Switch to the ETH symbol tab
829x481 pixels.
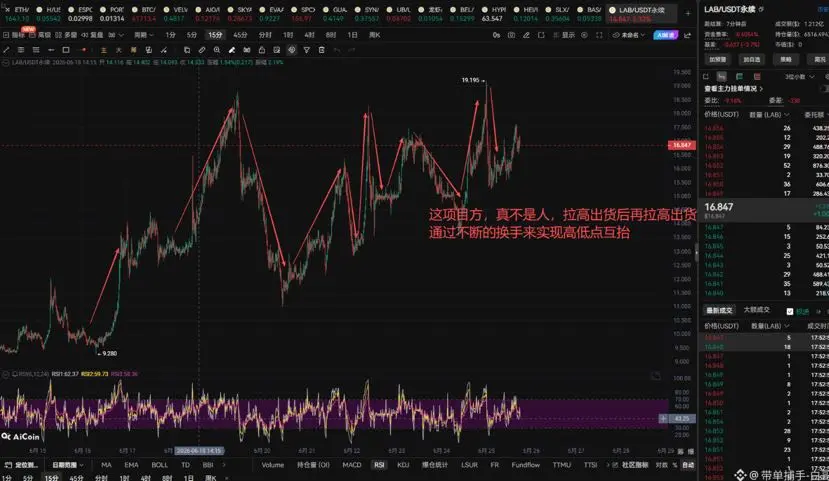click(17, 14)
